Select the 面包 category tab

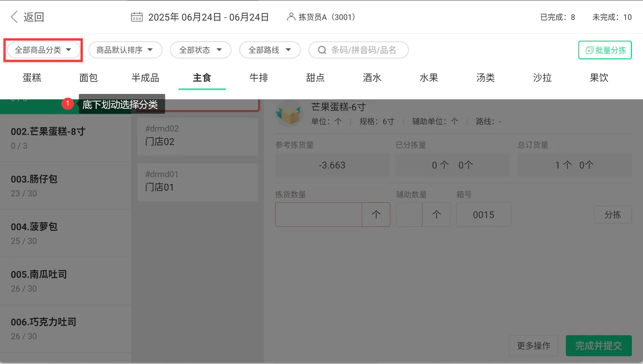click(89, 78)
